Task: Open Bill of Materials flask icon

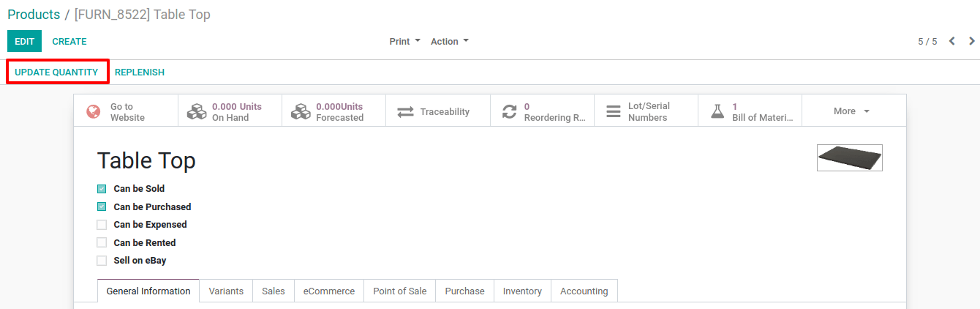Action: [717, 112]
